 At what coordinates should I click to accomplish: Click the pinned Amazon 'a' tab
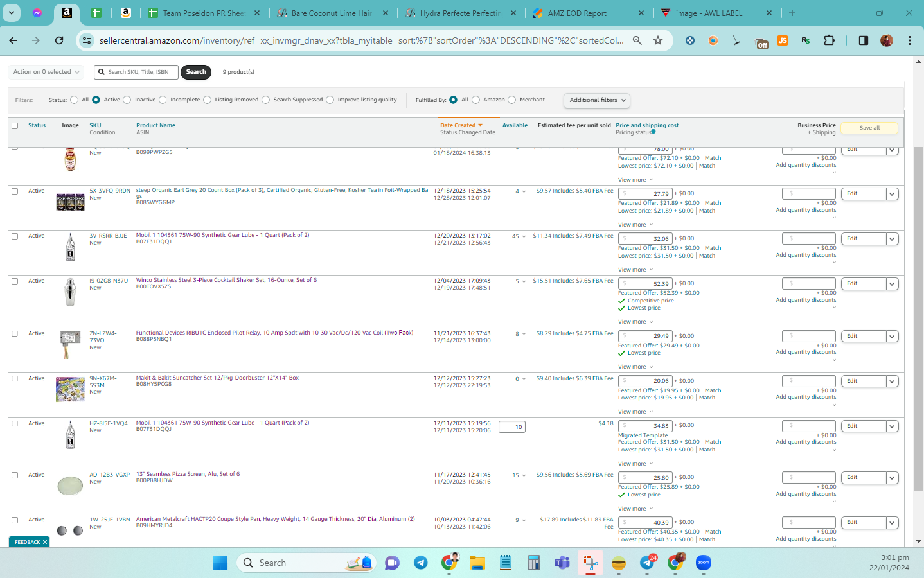[66, 13]
